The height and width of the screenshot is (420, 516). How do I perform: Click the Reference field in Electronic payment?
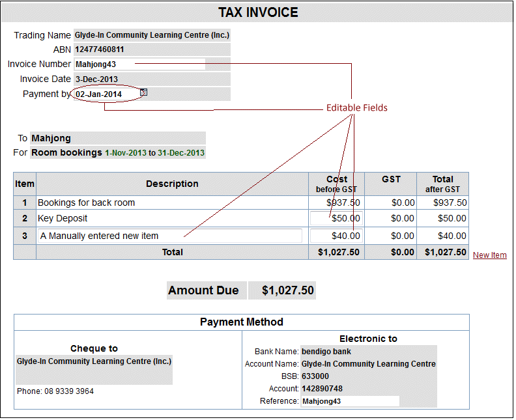[x=350, y=401]
